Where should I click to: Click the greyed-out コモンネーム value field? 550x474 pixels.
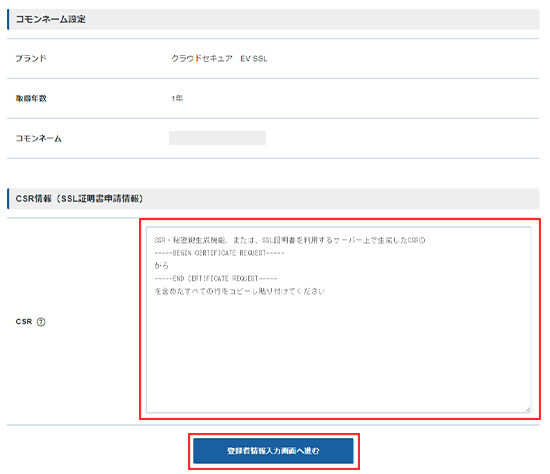pos(217,138)
